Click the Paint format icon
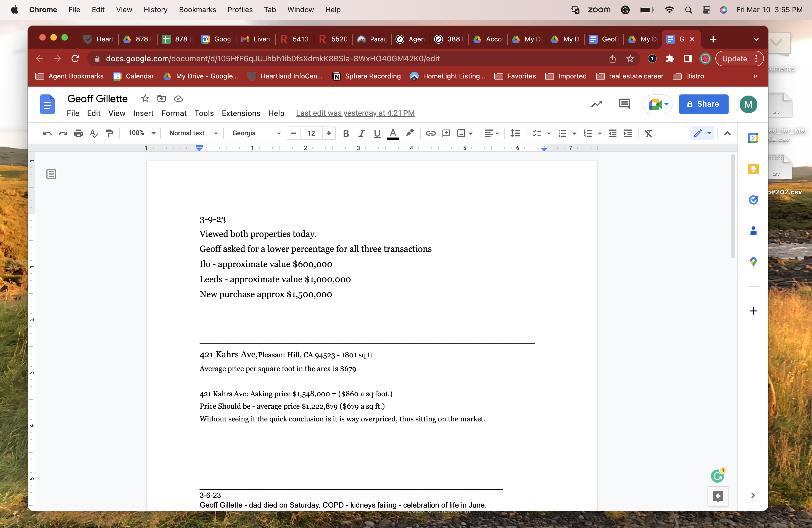Viewport: 812px width, 528px height. (x=110, y=133)
